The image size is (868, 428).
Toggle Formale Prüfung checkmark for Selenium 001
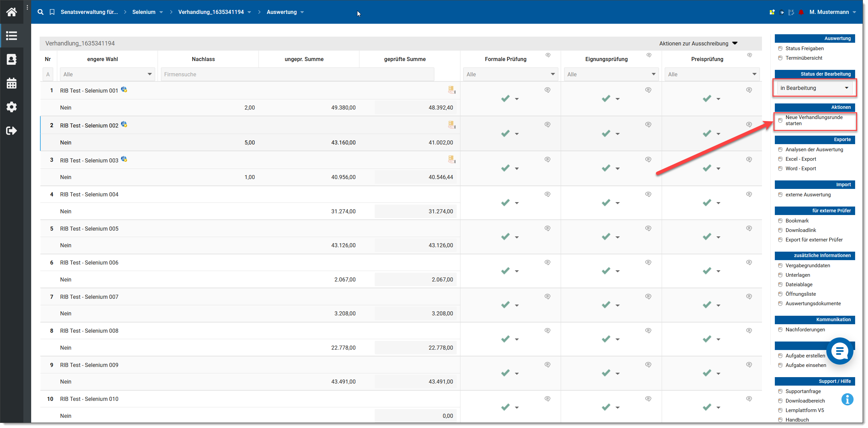[x=505, y=99]
